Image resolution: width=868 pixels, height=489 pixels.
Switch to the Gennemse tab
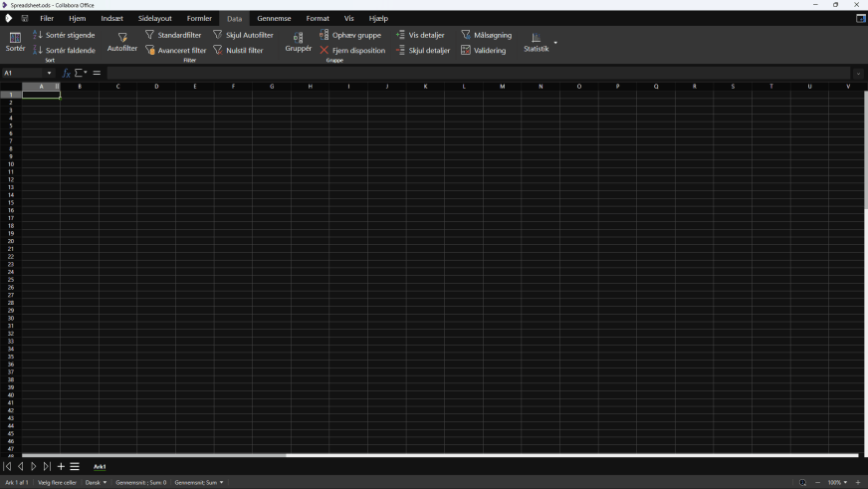(274, 18)
